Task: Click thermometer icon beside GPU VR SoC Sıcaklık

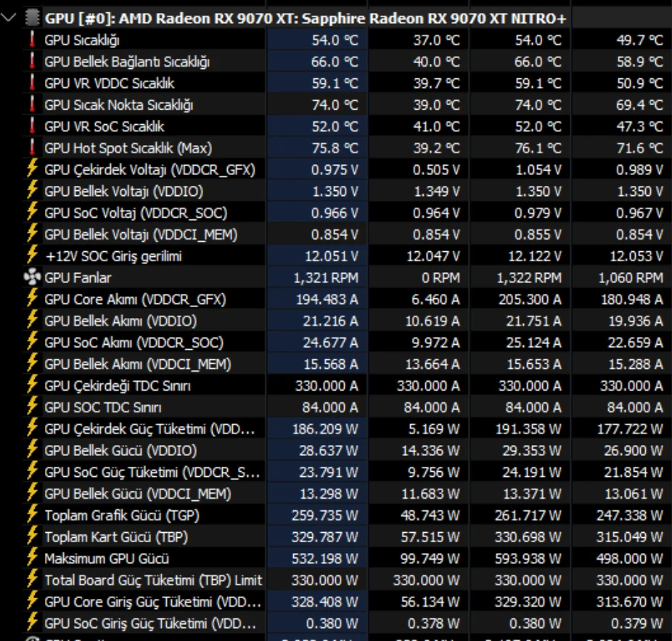Action: 32,126
